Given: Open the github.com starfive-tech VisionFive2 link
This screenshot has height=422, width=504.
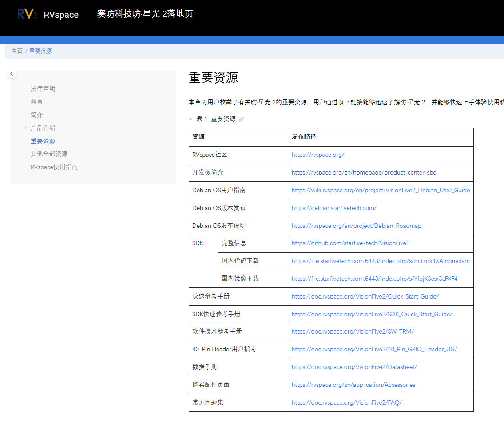Looking at the screenshot, I should point(350,243).
